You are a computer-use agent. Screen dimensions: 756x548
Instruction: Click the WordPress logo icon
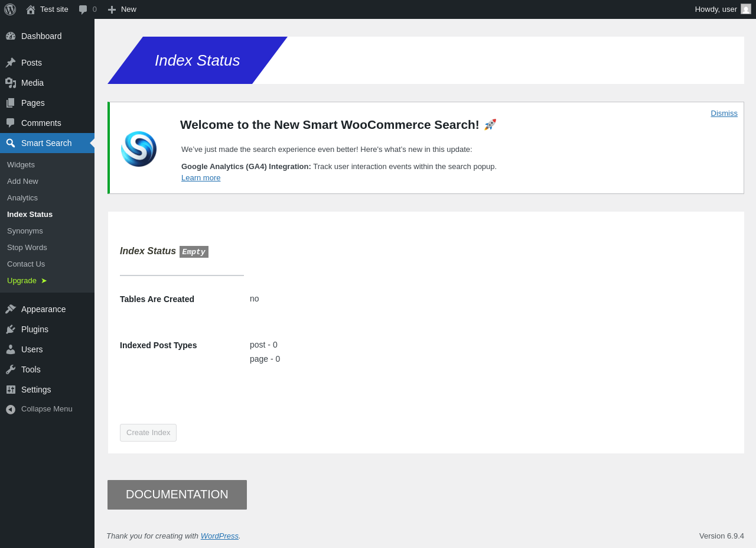[10, 9]
